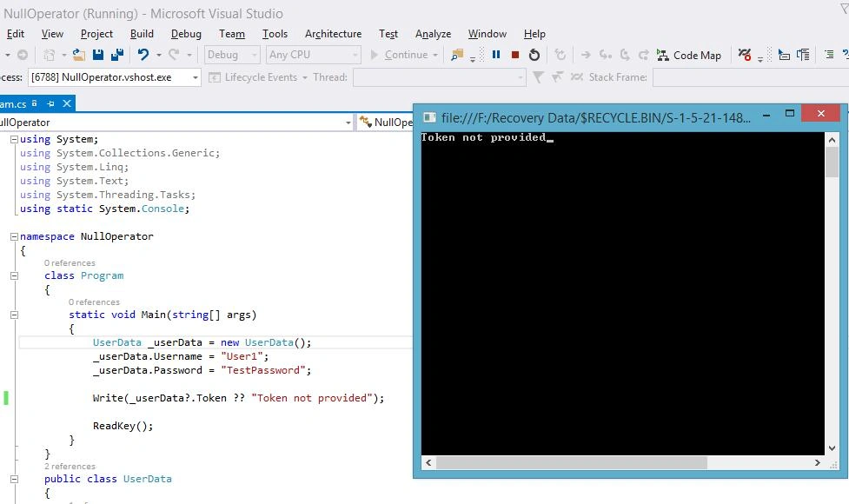Save current file floppy icon
This screenshot has height=504, width=849.
(x=98, y=55)
